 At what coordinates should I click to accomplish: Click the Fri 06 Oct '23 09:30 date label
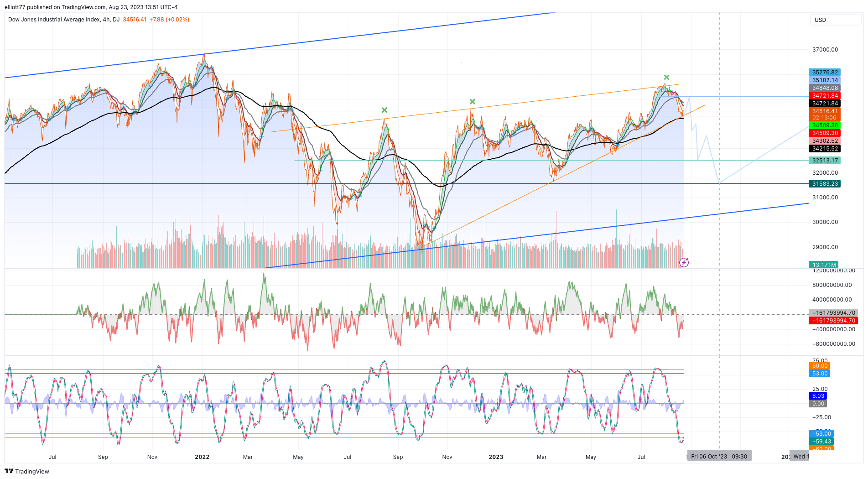pyautogui.click(x=719, y=456)
